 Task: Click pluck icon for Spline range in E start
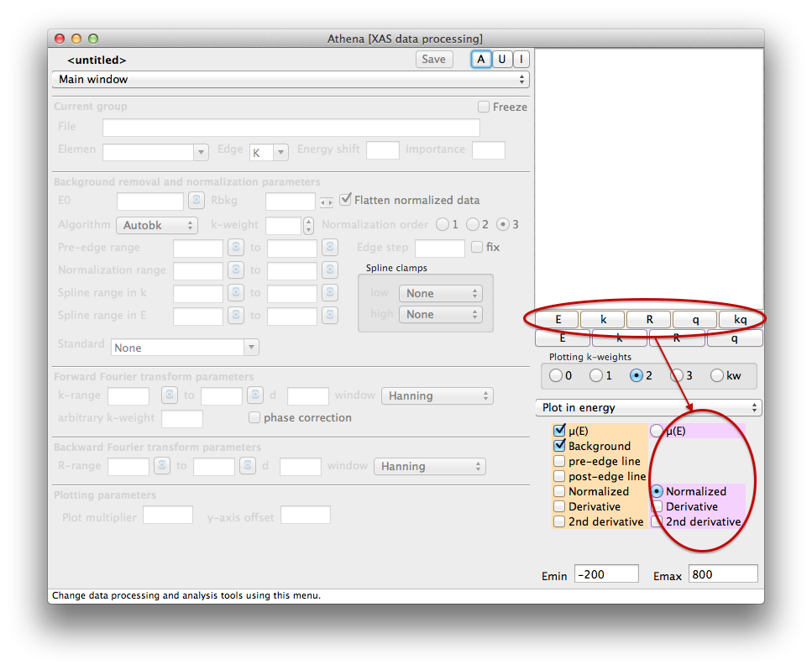point(236,316)
